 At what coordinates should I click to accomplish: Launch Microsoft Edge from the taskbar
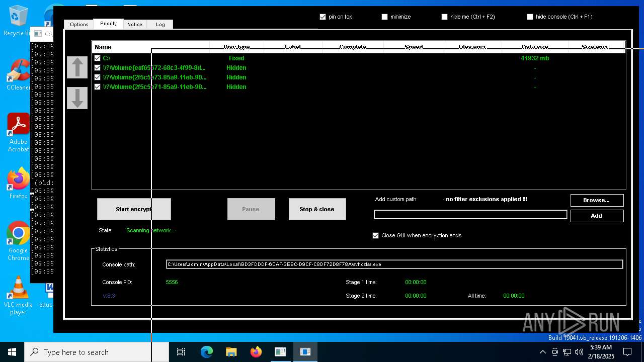[207, 352]
